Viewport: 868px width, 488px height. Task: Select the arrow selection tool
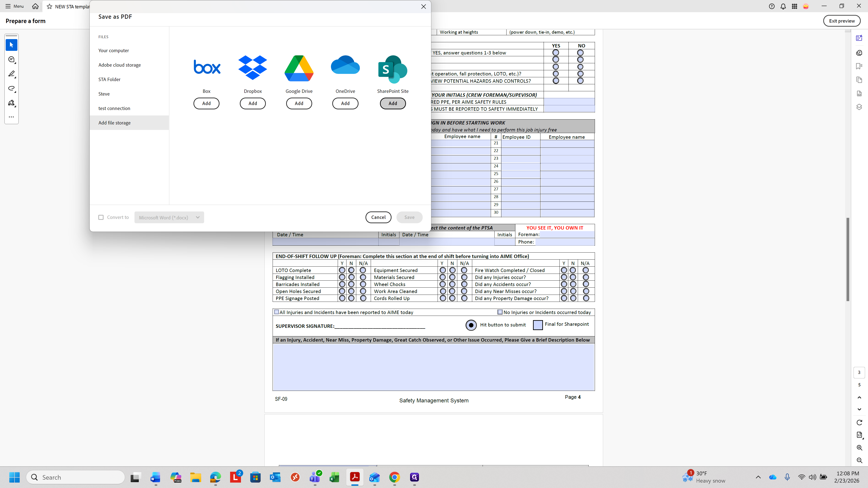pos(11,45)
